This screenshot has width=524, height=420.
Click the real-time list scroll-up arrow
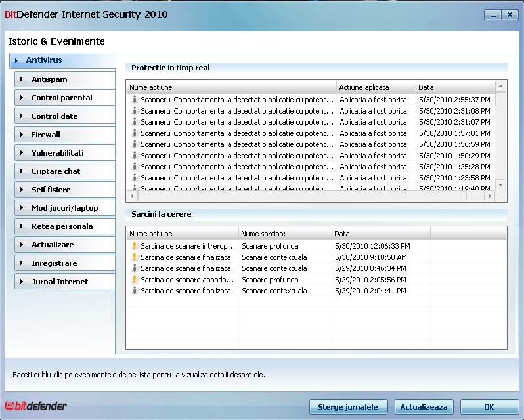click(x=500, y=87)
